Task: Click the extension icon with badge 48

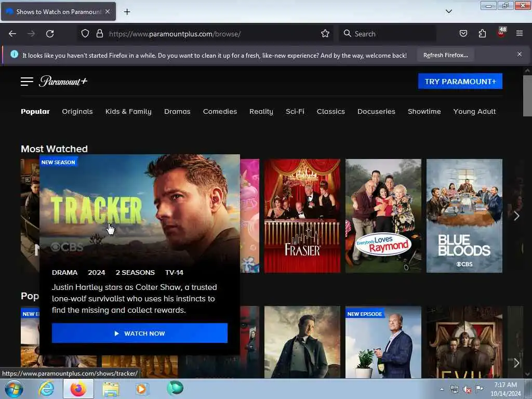Action: pos(501,33)
